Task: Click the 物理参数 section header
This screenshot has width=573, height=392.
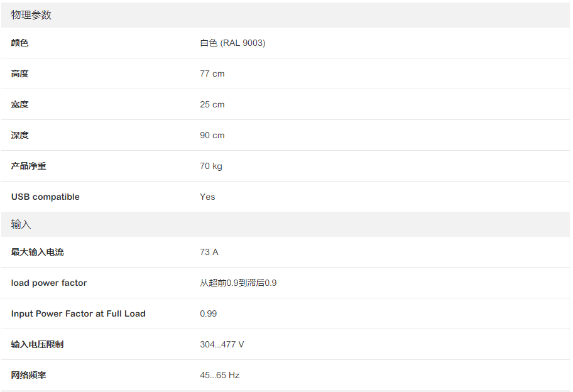Action: 31,15
